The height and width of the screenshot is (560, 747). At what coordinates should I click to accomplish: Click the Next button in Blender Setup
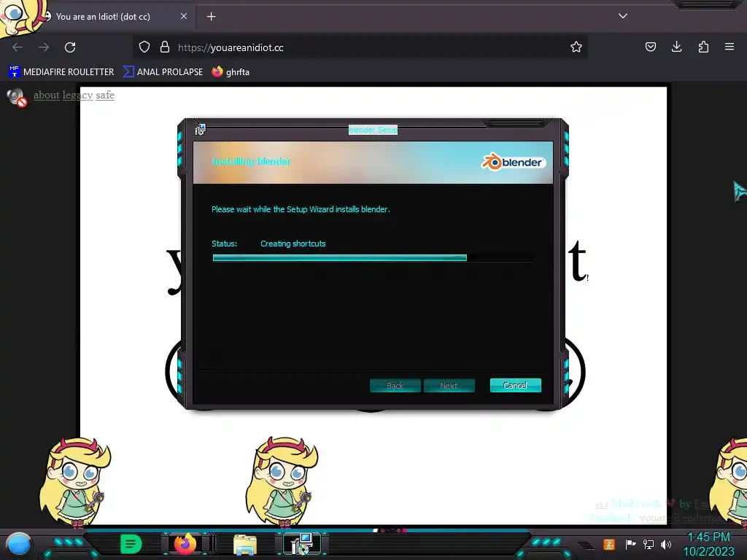[449, 385]
